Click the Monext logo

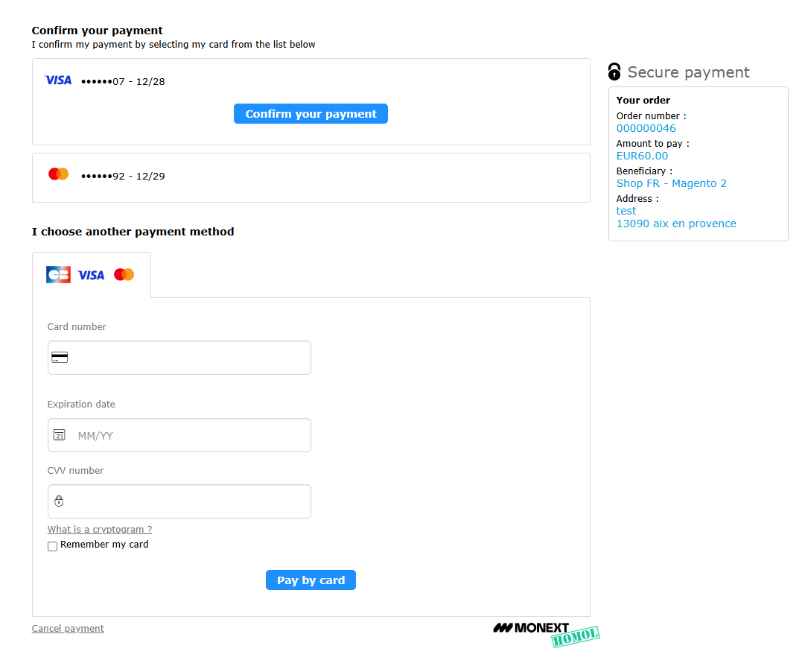click(531, 628)
